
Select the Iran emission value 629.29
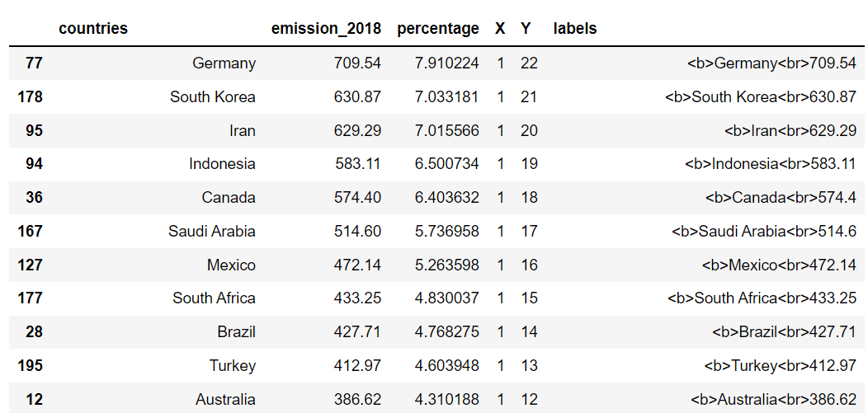[357, 130]
